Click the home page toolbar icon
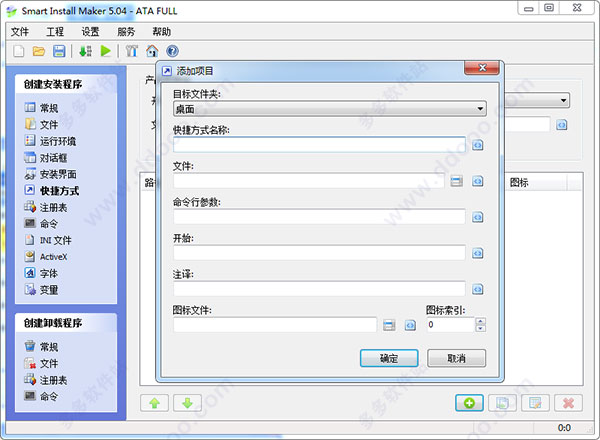The image size is (600, 440). 152,51
